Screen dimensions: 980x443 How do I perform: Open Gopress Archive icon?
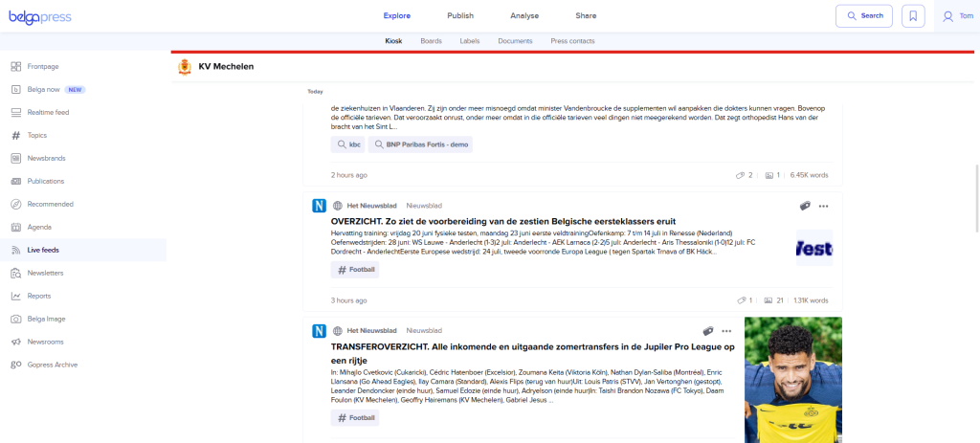point(16,365)
